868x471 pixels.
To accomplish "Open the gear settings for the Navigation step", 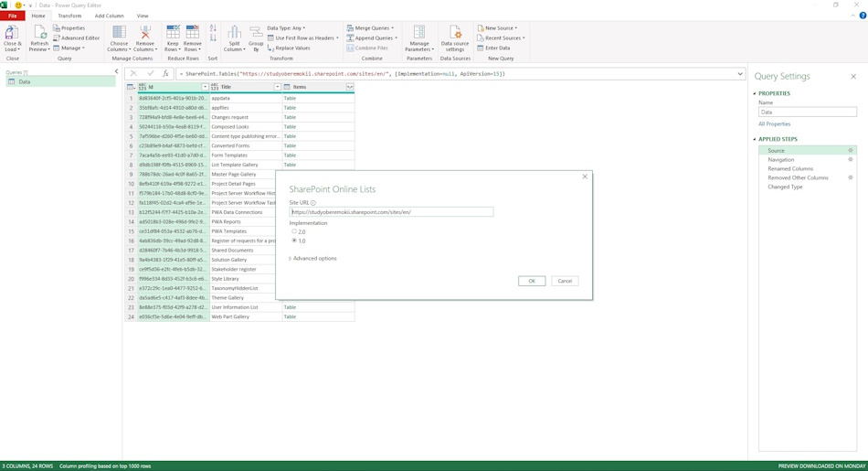I will click(x=851, y=159).
